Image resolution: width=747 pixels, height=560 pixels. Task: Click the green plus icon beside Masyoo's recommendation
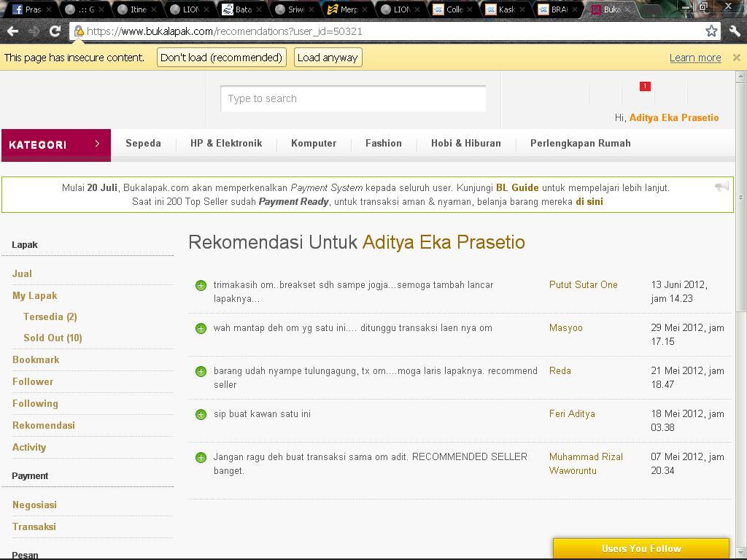[201, 328]
